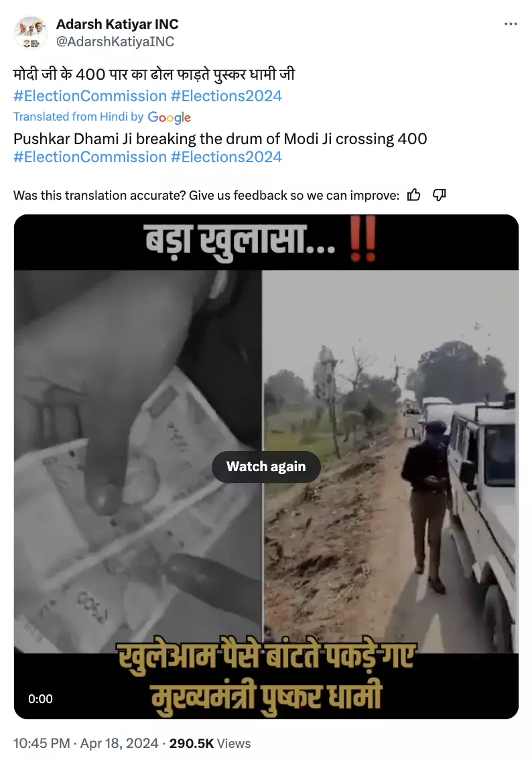
Task: Click Adarsh Katiyar INC profile avatar
Action: click(x=30, y=33)
